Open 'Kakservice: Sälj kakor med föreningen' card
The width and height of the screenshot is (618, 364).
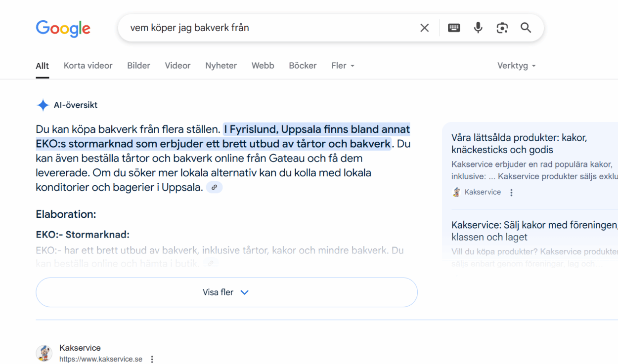(534, 243)
